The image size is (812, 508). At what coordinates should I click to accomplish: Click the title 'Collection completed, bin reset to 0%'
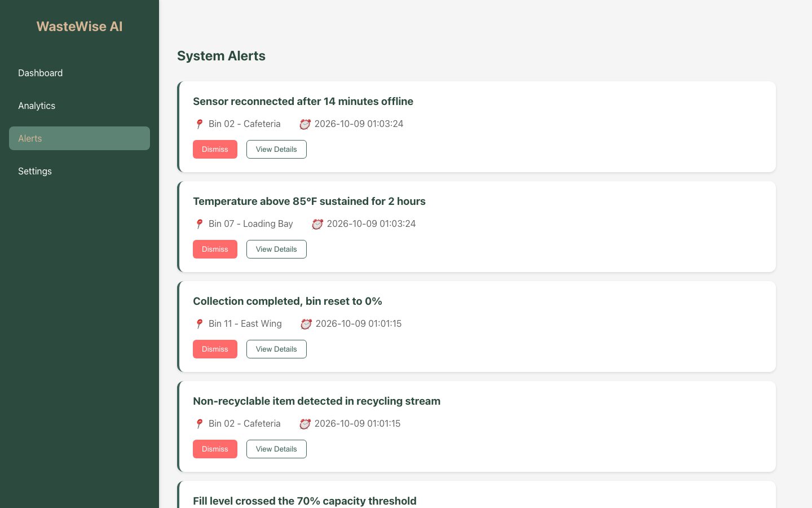pos(288,301)
